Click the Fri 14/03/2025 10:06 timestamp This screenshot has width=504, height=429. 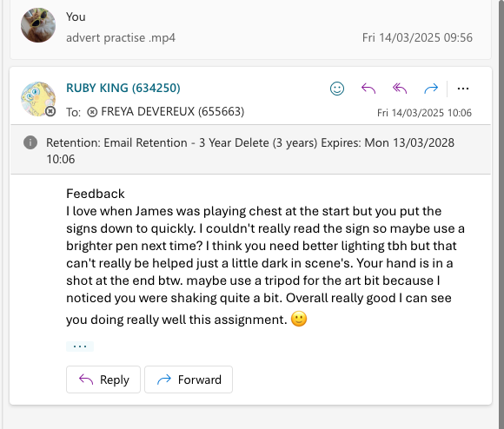(x=424, y=113)
